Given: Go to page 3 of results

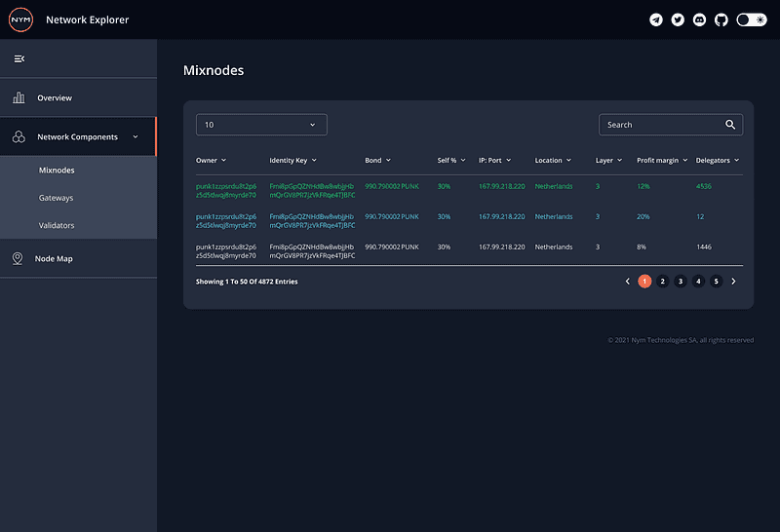Looking at the screenshot, I should pos(681,281).
